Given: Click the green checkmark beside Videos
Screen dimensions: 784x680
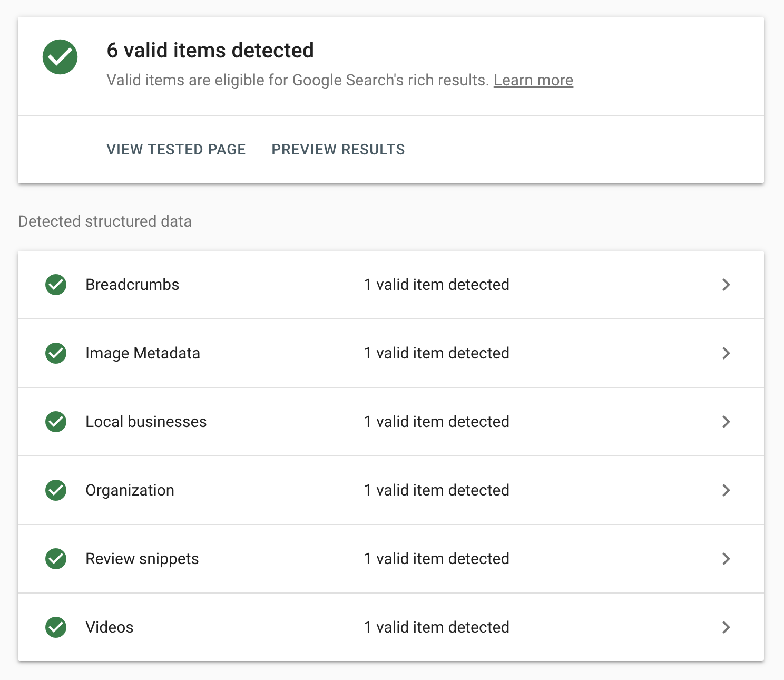Looking at the screenshot, I should tap(56, 627).
